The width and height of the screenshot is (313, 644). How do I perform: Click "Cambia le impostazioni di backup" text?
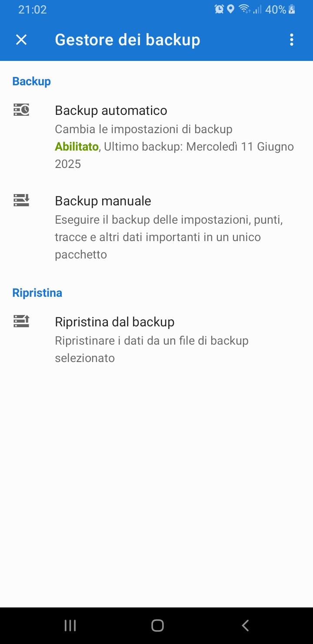[x=143, y=129]
